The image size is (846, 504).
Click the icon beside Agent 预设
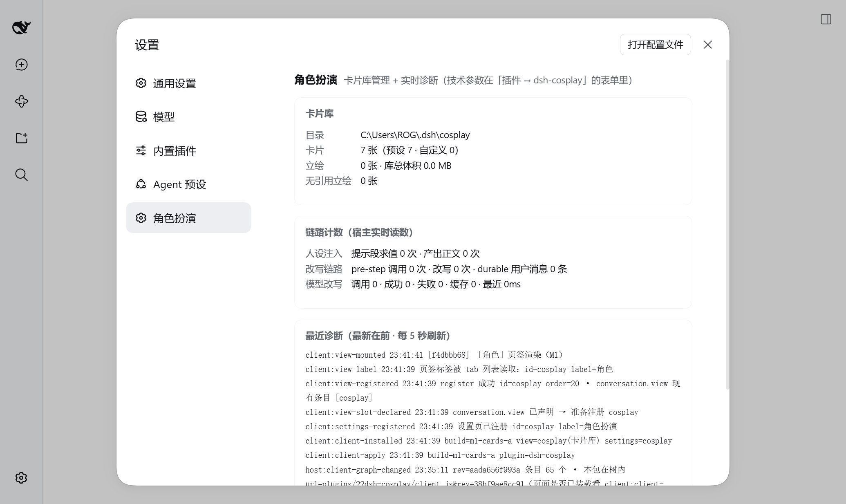click(141, 184)
